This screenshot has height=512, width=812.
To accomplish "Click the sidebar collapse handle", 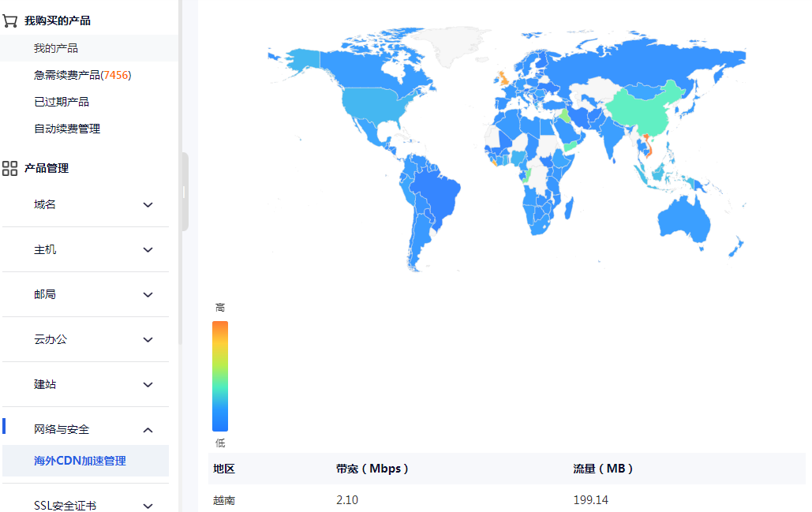I will [x=185, y=192].
